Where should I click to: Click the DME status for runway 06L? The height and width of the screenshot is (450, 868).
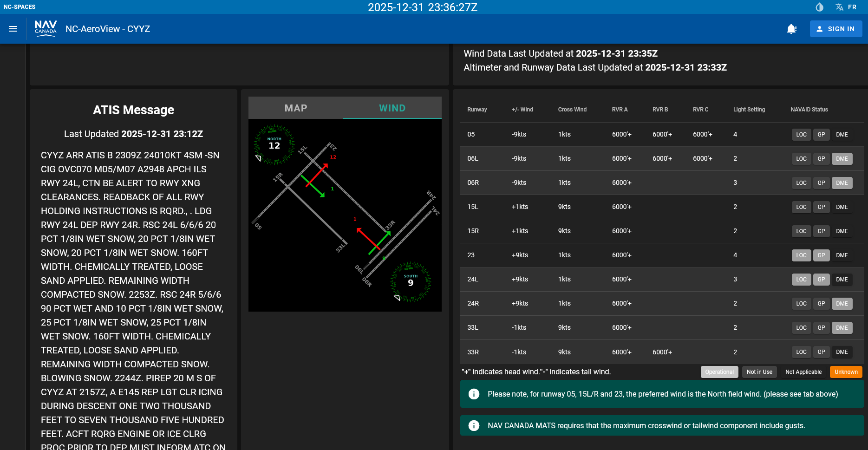point(842,159)
